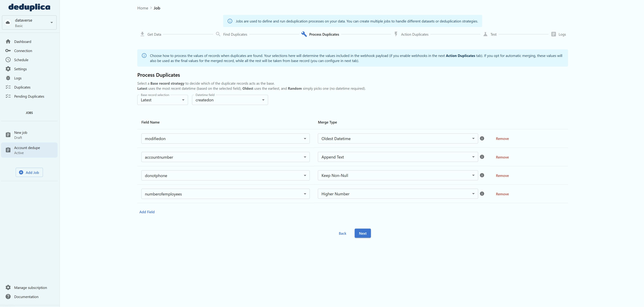Screen dimensions: 644x307
Task: Switch to the Get Data step
Action: coord(142,34)
